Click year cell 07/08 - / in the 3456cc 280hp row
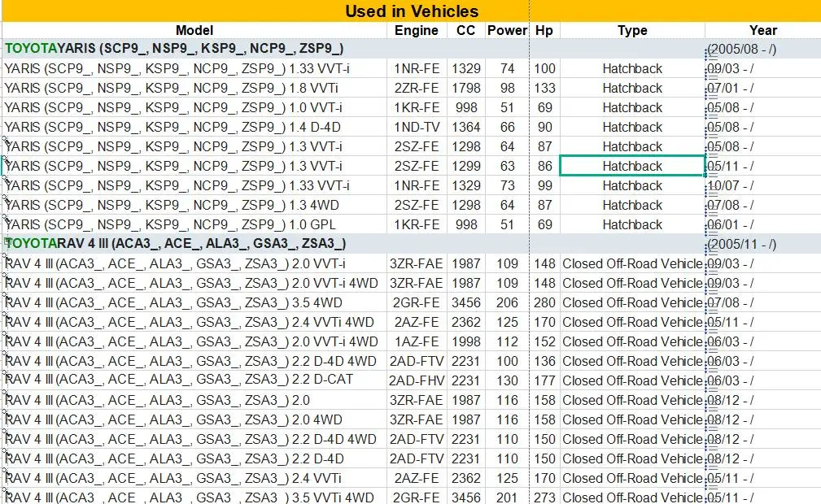The height and width of the screenshot is (504, 821). pyautogui.click(x=763, y=302)
